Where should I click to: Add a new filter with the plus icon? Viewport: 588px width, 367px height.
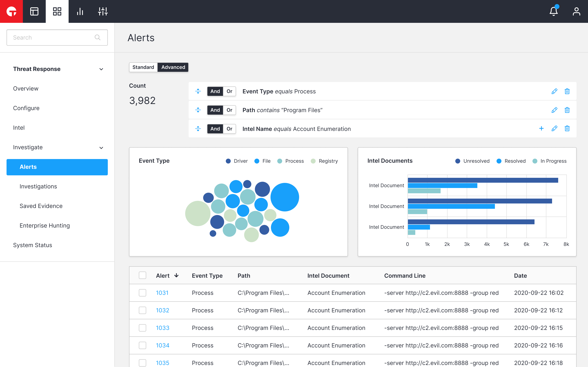(x=541, y=129)
